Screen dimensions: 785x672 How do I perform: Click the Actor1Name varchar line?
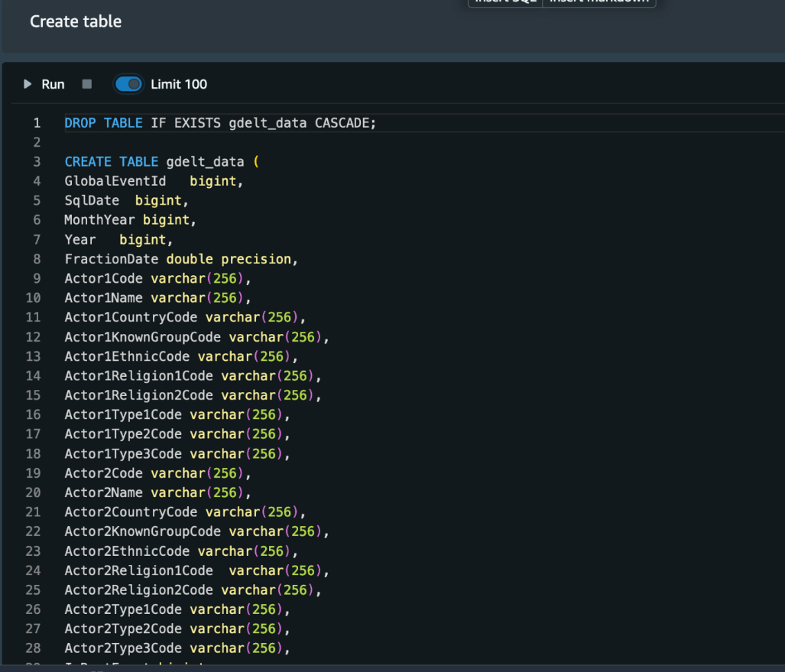point(157,298)
